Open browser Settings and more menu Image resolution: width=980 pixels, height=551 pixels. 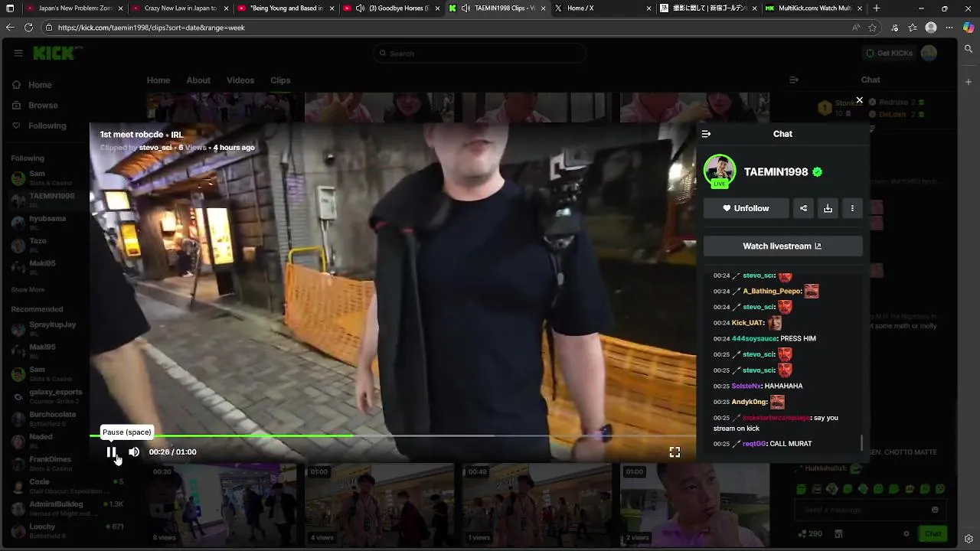pos(949,28)
